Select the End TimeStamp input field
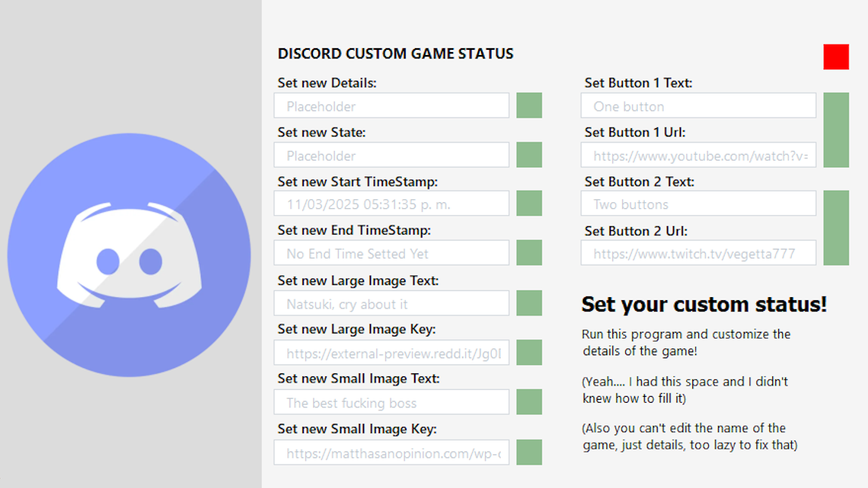Screen dimensions: 868x488 coord(391,253)
